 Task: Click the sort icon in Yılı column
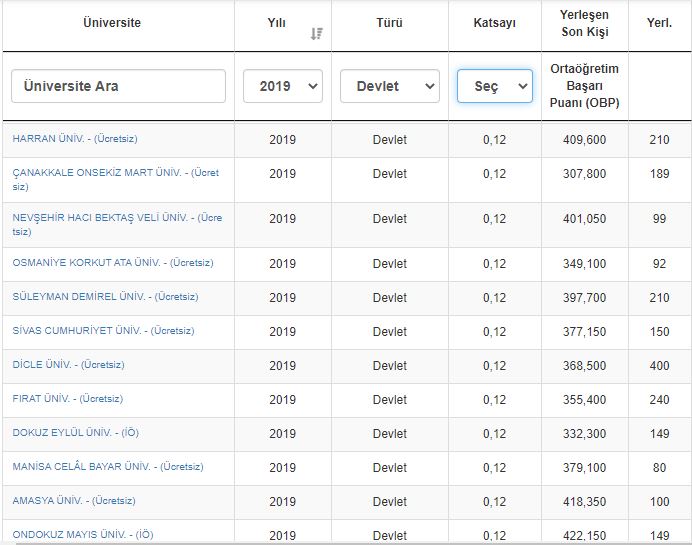316,34
